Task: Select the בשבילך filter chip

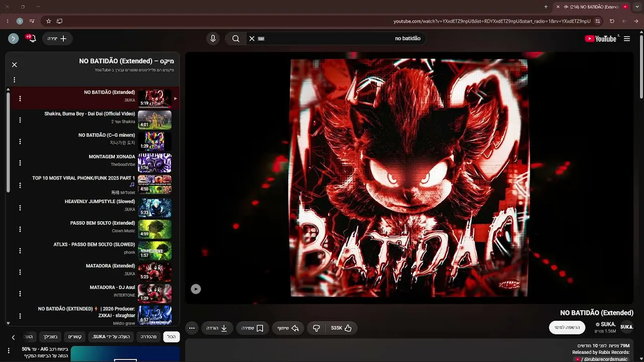Action: pyautogui.click(x=50, y=337)
